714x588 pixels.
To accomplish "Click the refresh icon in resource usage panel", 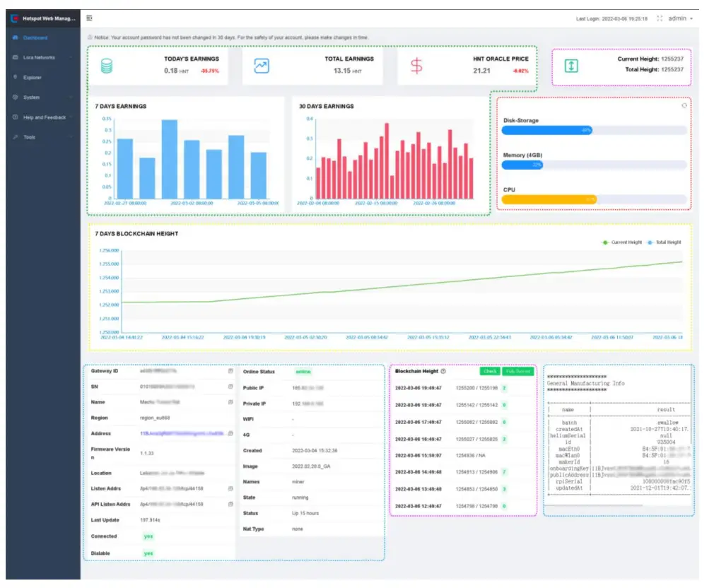I will pos(684,105).
